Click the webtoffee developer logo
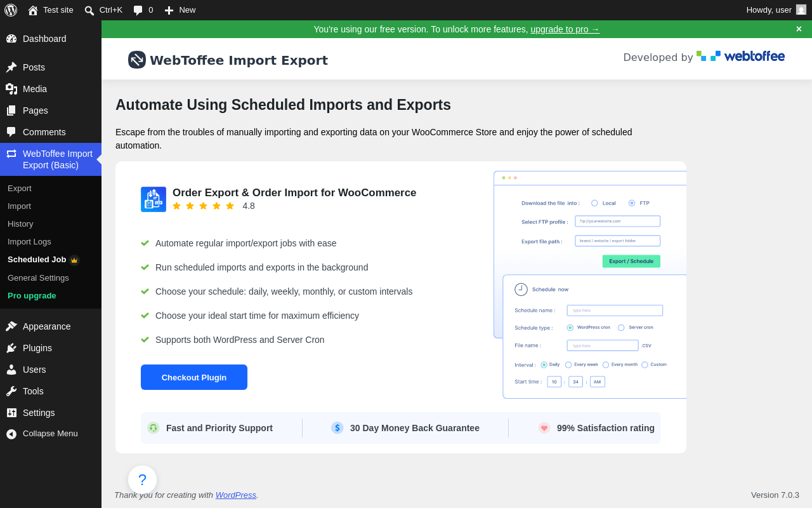812x508 pixels. 740,57
